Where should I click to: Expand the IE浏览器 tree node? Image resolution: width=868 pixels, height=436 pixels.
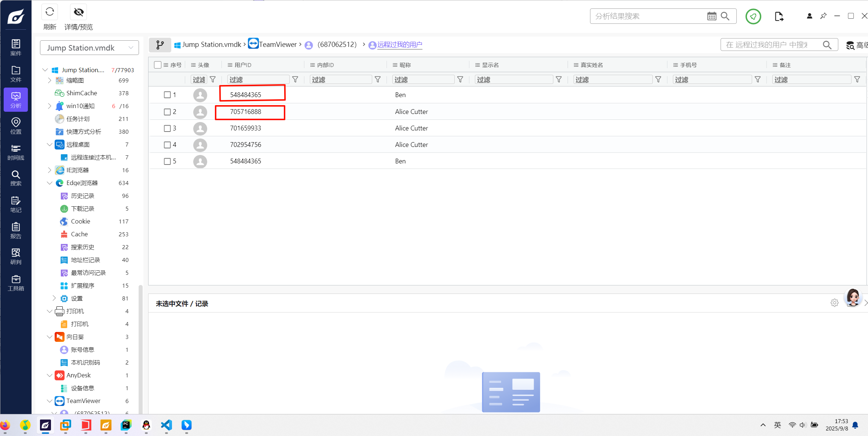pos(50,170)
